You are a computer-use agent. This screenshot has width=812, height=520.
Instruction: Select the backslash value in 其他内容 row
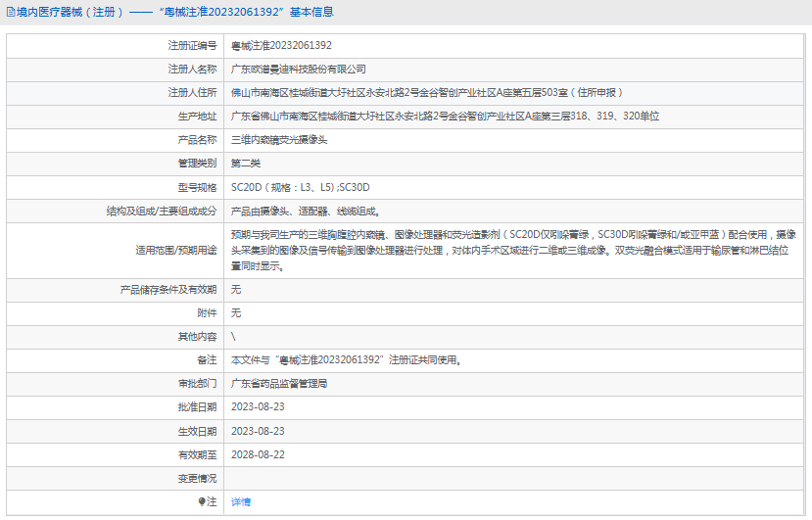233,337
